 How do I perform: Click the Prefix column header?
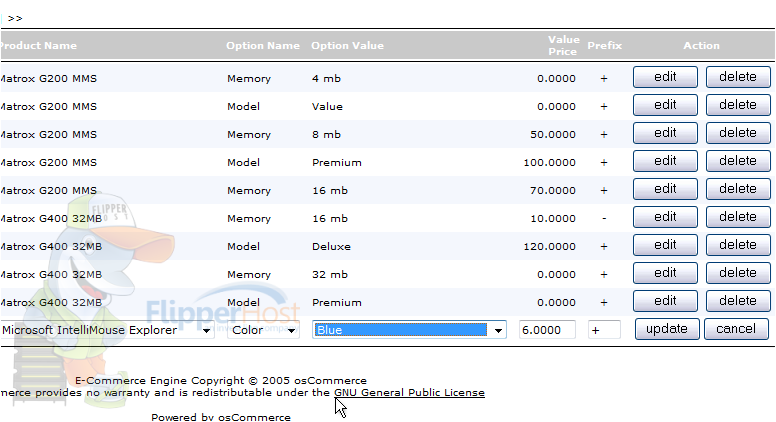point(604,46)
